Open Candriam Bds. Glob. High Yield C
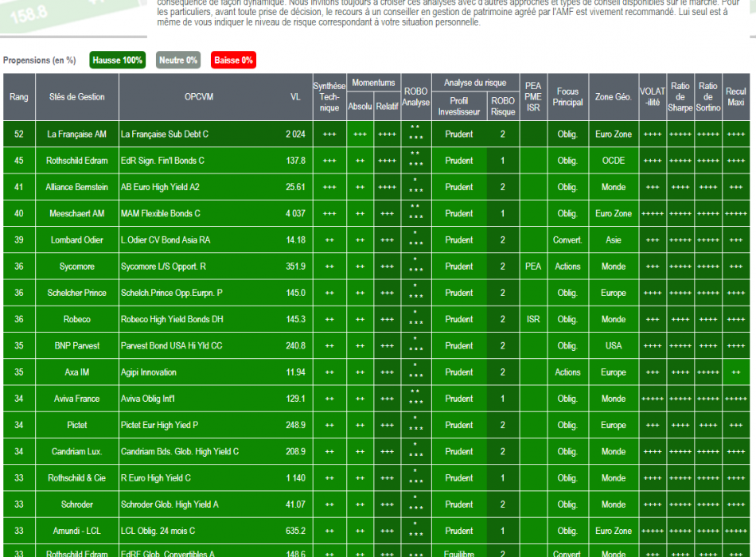Viewport: 756px width, 557px height. click(x=180, y=452)
